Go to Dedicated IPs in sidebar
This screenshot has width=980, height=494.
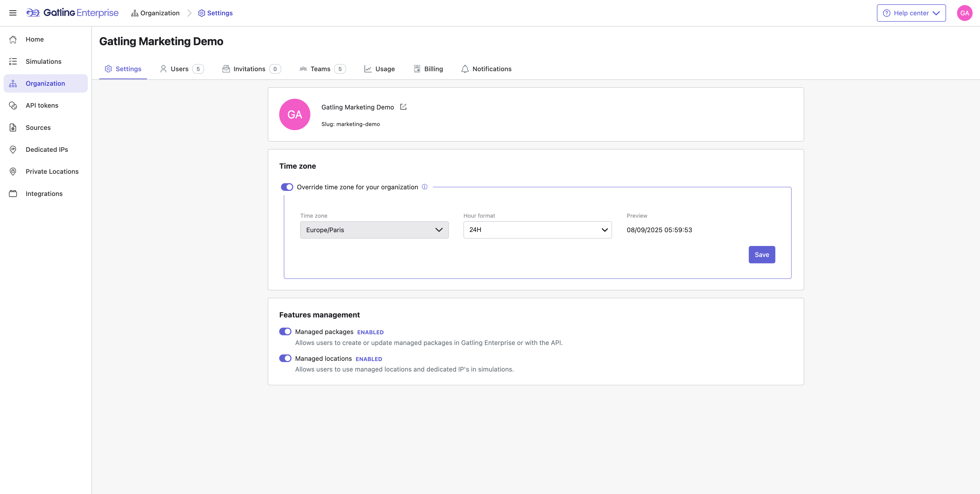46,150
